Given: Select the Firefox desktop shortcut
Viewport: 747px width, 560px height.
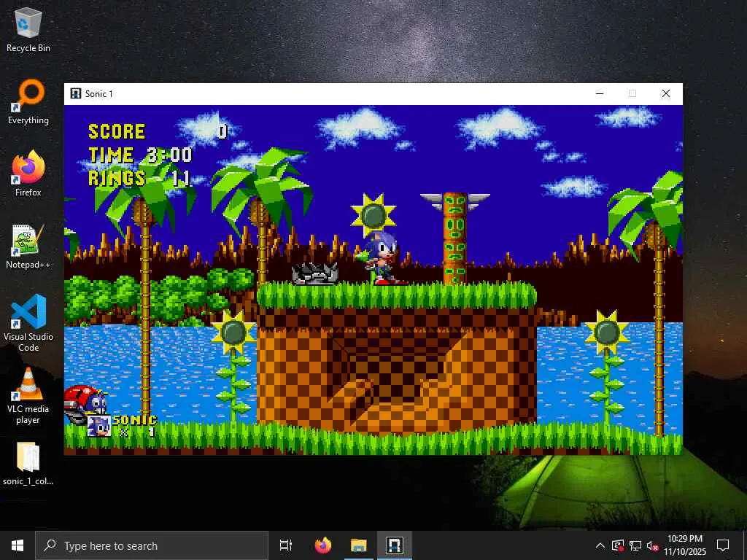Looking at the screenshot, I should click(x=28, y=174).
